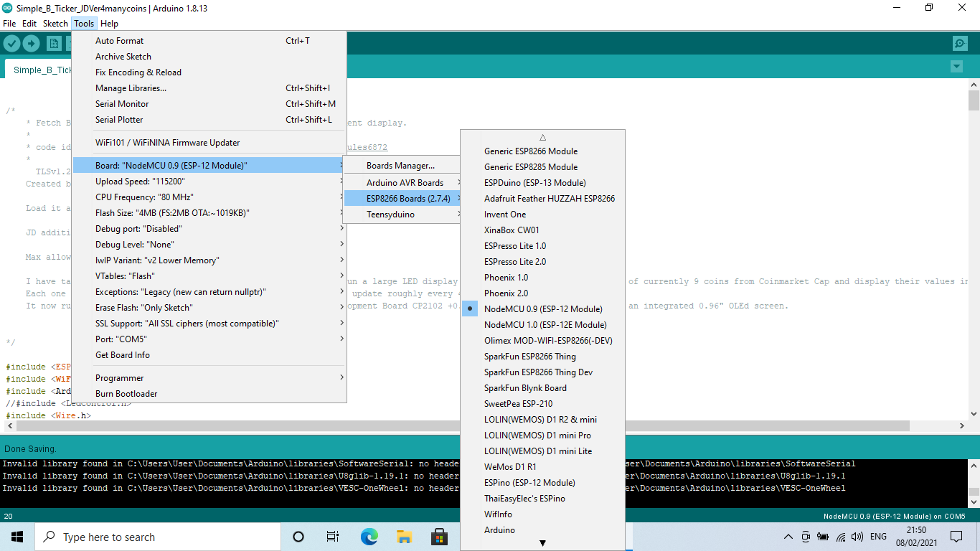This screenshot has width=980, height=551.
Task: Click the Windows search box
Action: coord(157,537)
